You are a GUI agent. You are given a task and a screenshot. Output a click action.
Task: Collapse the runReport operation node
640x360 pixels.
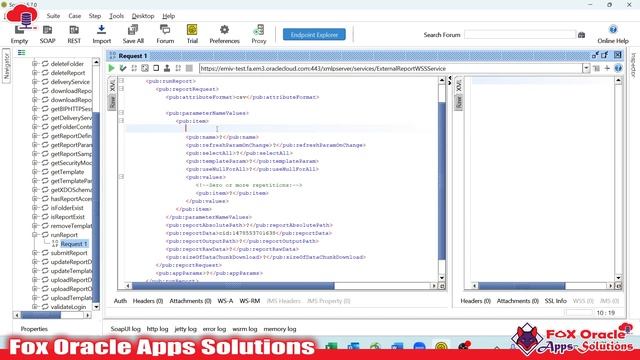tap(35, 235)
